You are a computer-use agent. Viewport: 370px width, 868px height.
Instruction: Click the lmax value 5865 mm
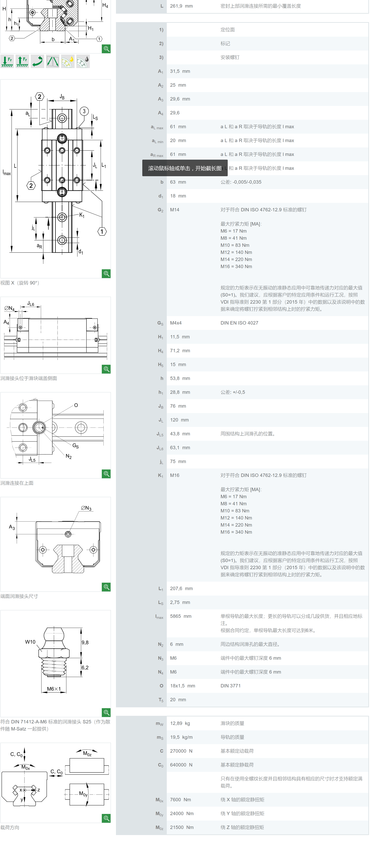(x=181, y=616)
